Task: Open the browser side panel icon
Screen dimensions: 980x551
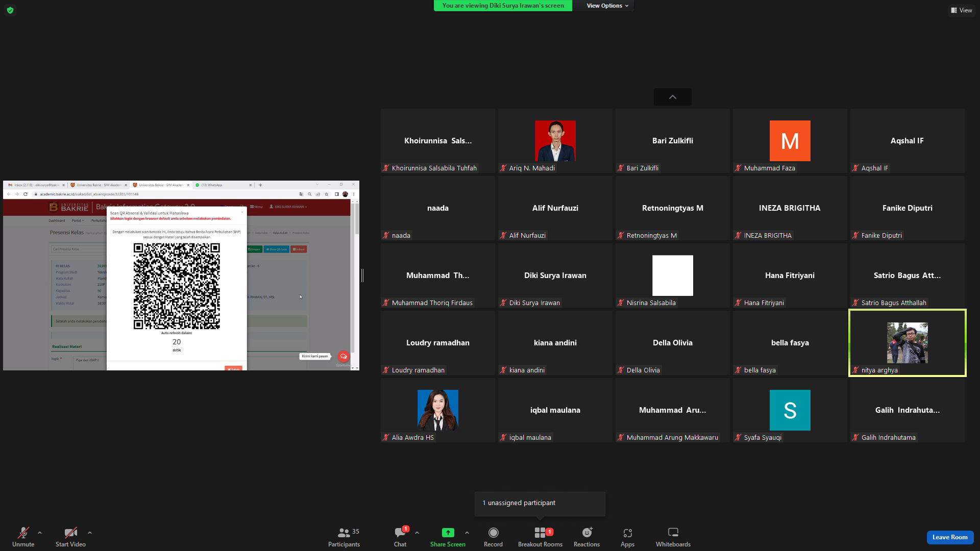Action: pyautogui.click(x=337, y=194)
